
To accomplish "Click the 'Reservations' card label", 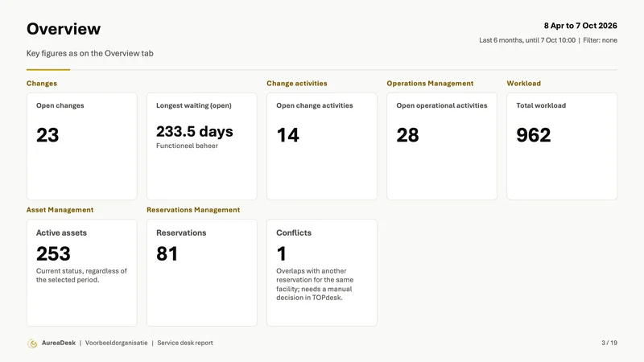I will 181,232.
